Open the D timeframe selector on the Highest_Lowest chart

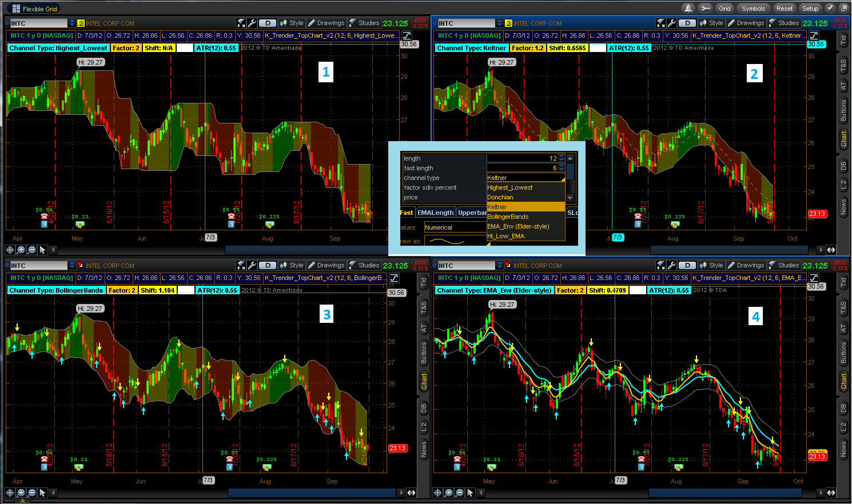[267, 23]
